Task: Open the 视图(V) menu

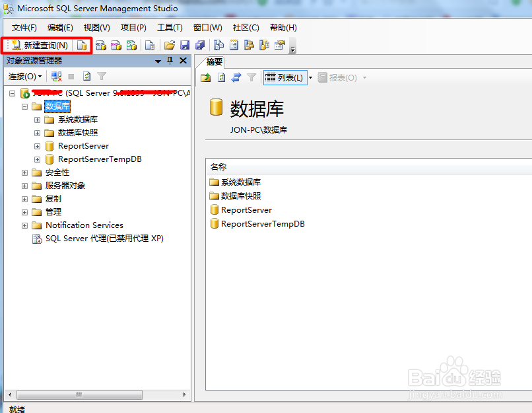Action: 96,28
